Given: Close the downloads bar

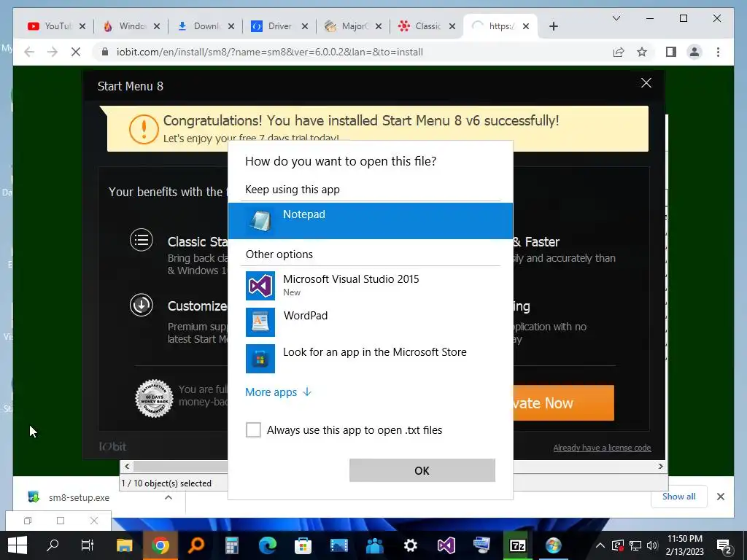Looking at the screenshot, I should tap(720, 497).
